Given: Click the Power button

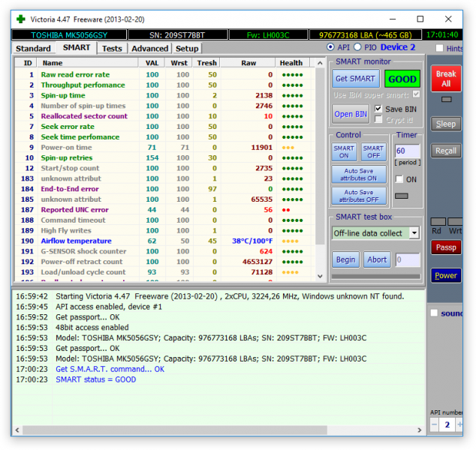Looking at the screenshot, I should pyautogui.click(x=446, y=275).
